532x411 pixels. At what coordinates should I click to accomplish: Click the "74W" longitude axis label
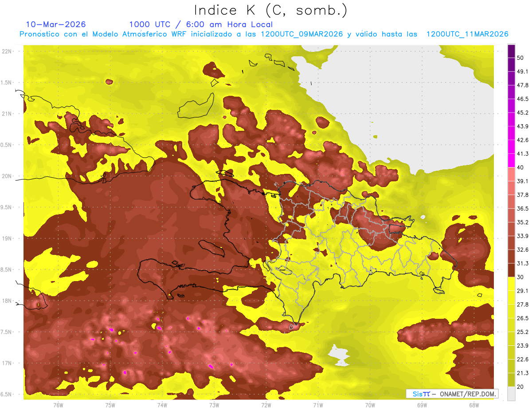click(x=162, y=405)
